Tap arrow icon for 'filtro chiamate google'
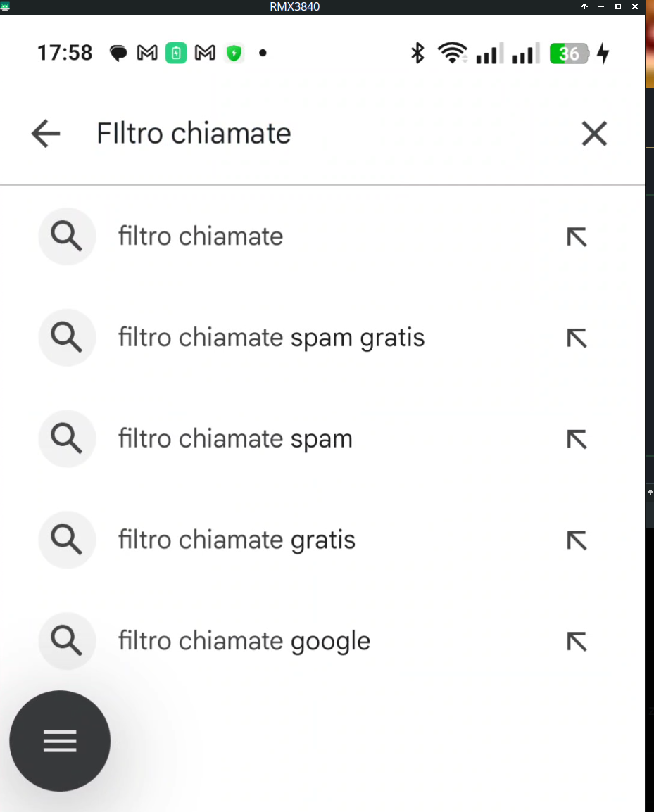The height and width of the screenshot is (812, 654). [577, 642]
